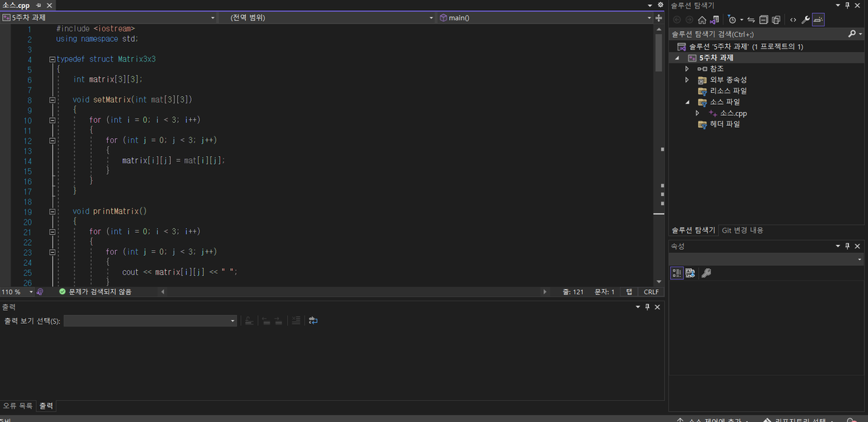Viewport: 868px width, 422px height.
Task: Switch to 오류 목록 tab
Action: click(x=17, y=406)
